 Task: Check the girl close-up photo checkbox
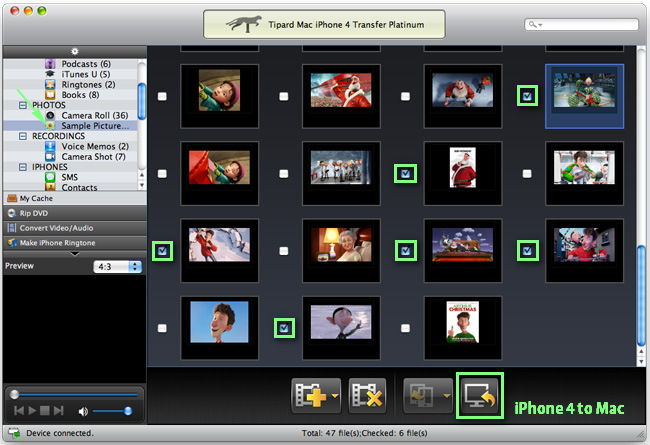tap(162, 96)
